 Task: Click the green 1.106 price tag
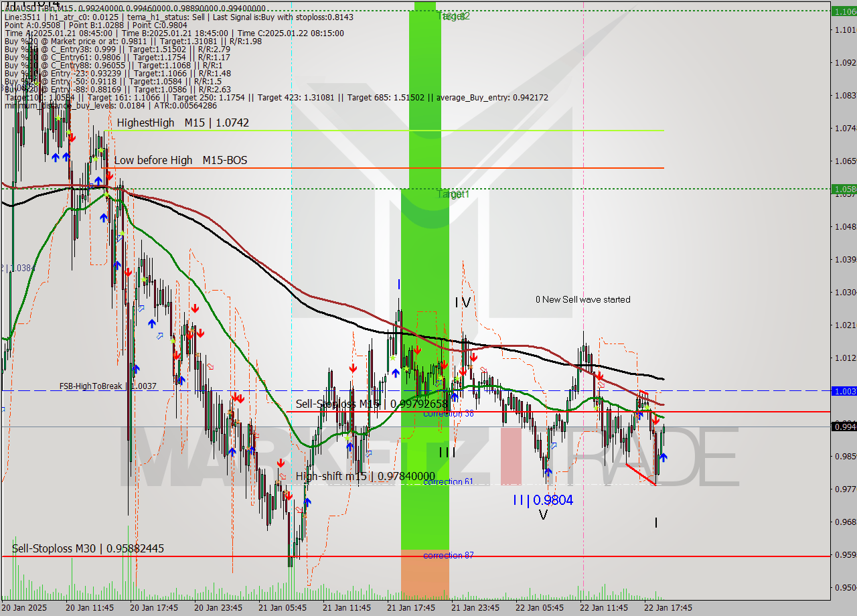(844, 11)
